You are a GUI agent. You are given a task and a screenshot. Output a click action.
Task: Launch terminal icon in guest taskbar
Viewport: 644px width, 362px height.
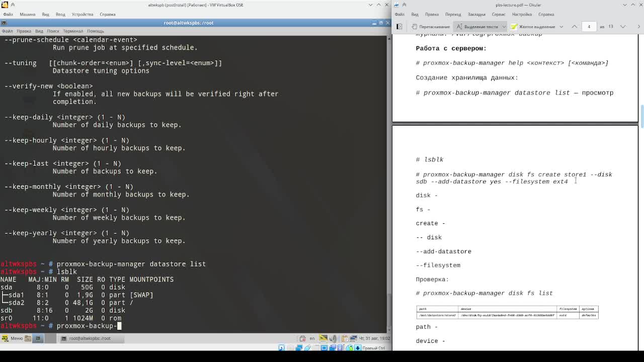38,338
